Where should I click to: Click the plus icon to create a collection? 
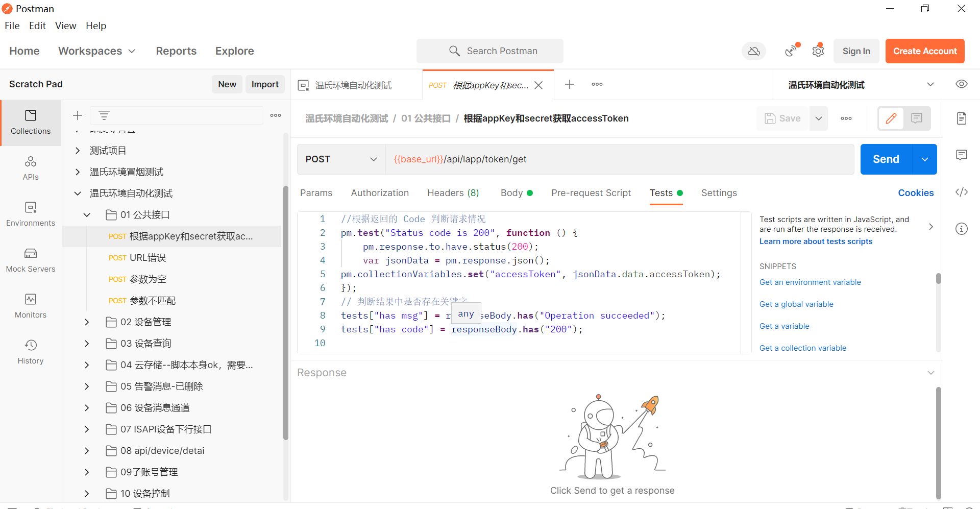(x=78, y=115)
